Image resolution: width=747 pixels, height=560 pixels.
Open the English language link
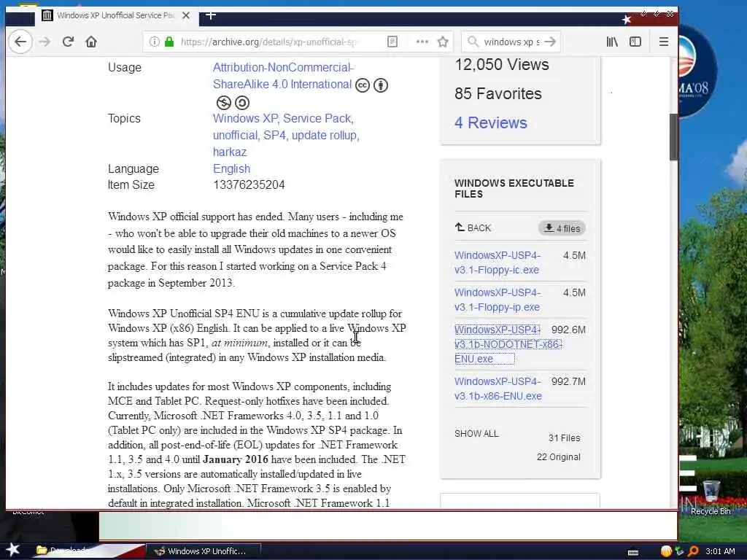(x=231, y=168)
